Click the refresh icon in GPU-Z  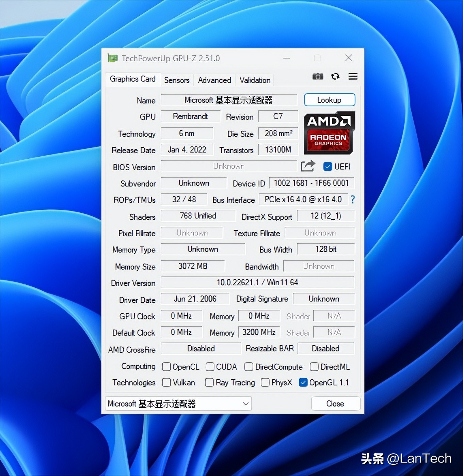(x=335, y=76)
